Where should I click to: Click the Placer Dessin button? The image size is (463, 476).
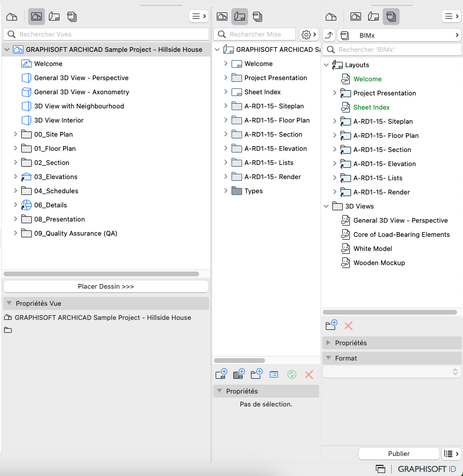106,286
